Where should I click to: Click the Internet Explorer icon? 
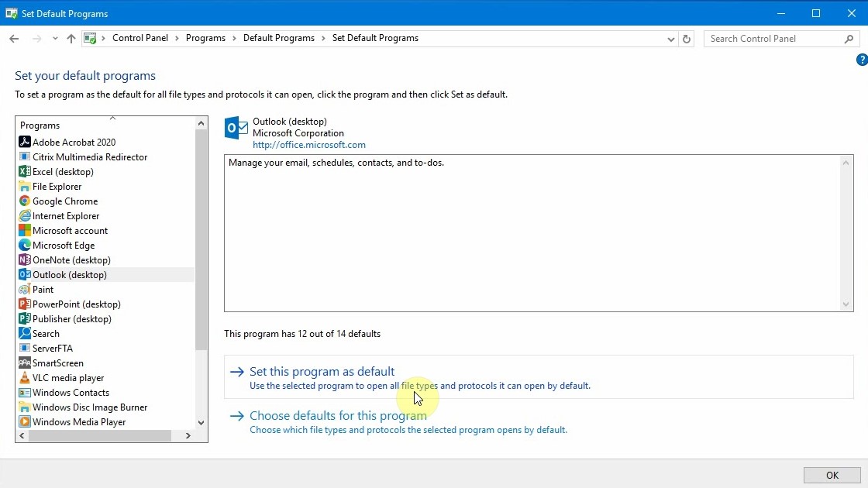24,216
